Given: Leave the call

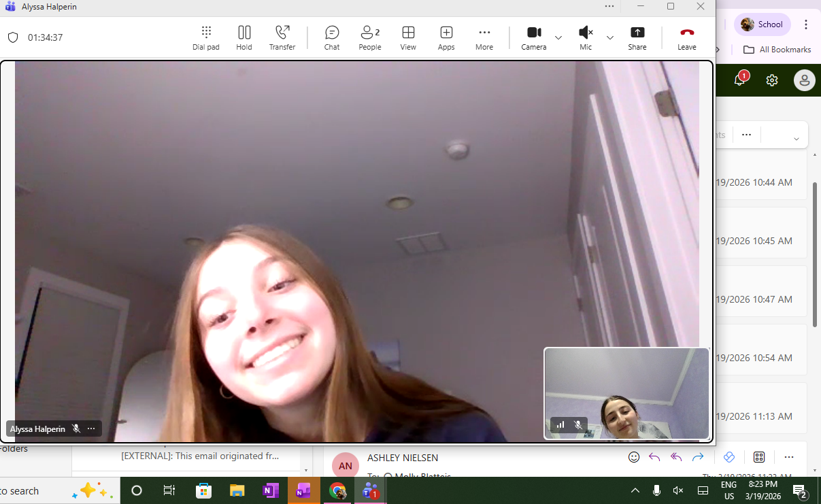Looking at the screenshot, I should (x=687, y=37).
